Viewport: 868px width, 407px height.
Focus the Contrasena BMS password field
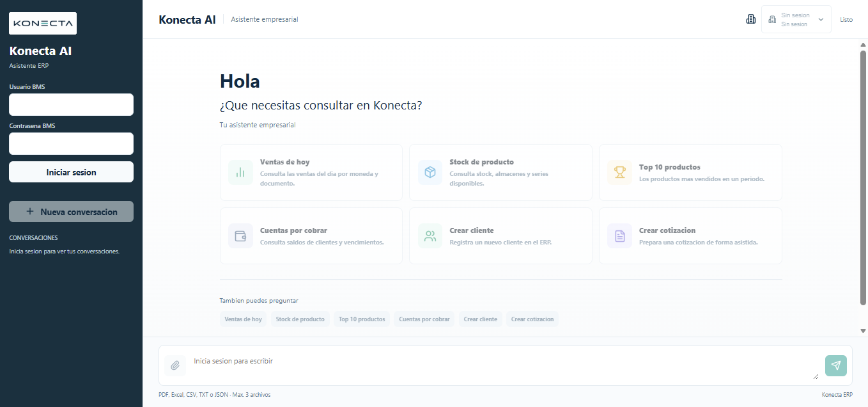click(71, 143)
